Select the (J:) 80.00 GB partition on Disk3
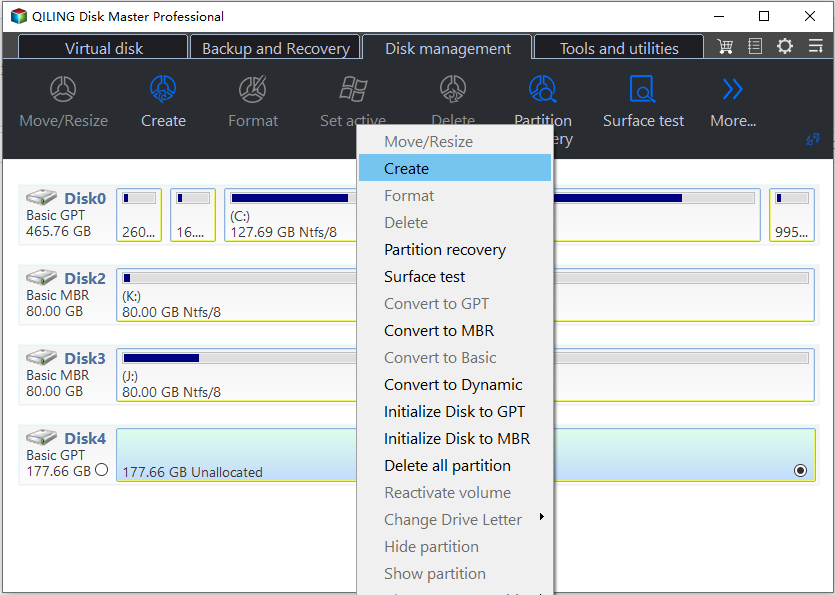The height and width of the screenshot is (595, 835). [x=236, y=374]
